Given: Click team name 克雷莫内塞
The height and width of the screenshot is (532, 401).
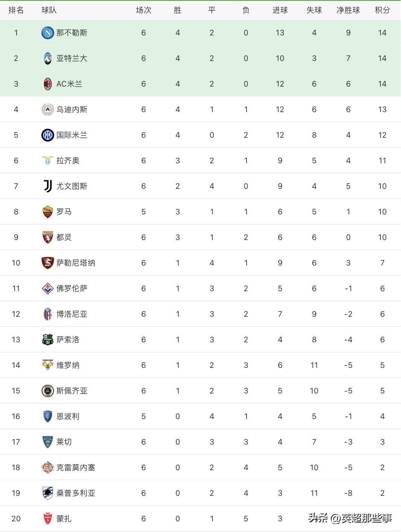Looking at the screenshot, I should coord(76,468).
